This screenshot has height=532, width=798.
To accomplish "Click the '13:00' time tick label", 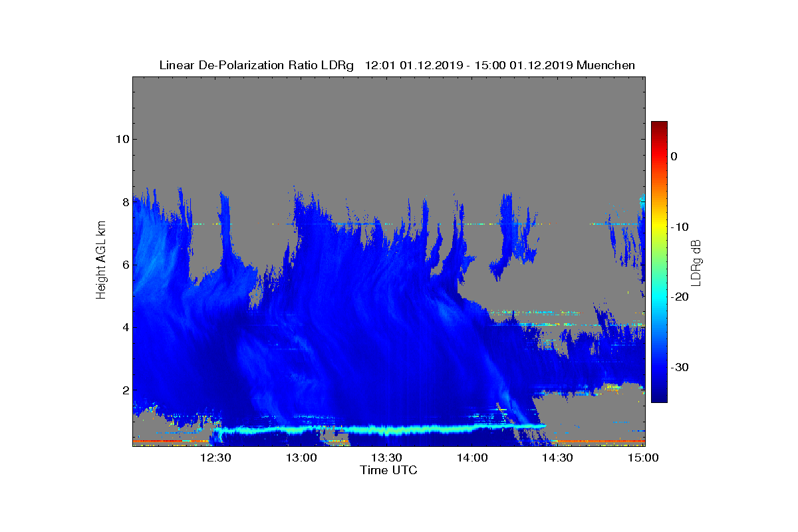I will [x=301, y=458].
